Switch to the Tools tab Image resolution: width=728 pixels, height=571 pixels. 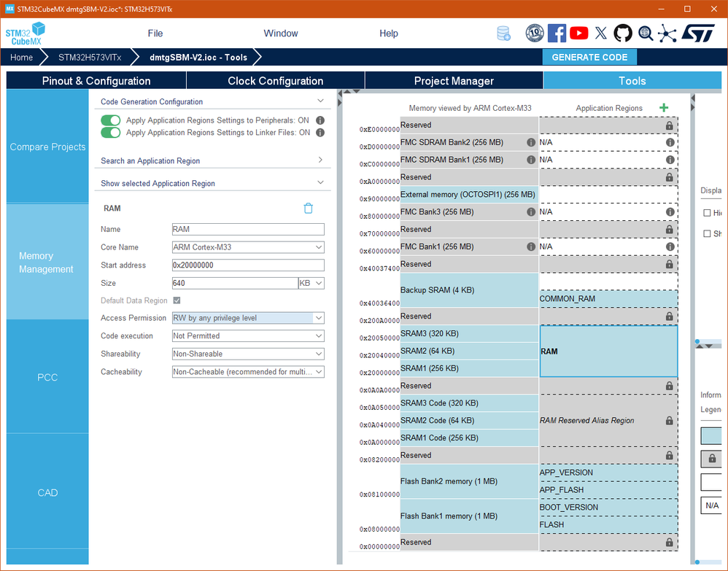click(x=632, y=81)
